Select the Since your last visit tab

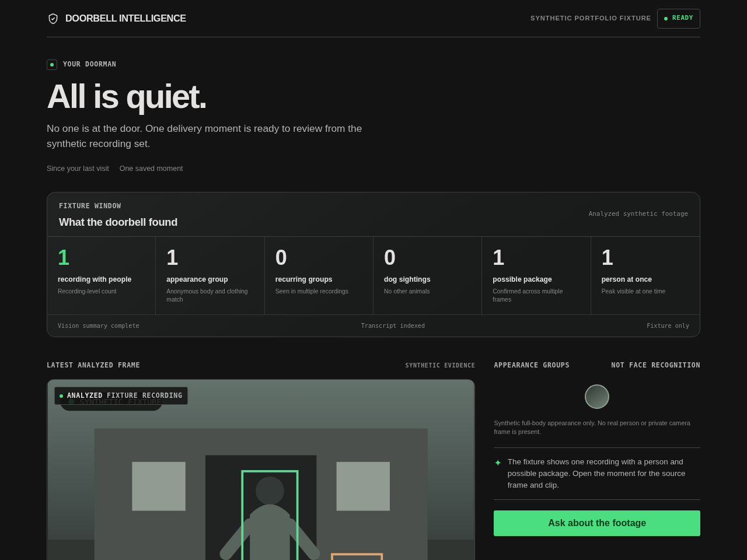[78, 169]
